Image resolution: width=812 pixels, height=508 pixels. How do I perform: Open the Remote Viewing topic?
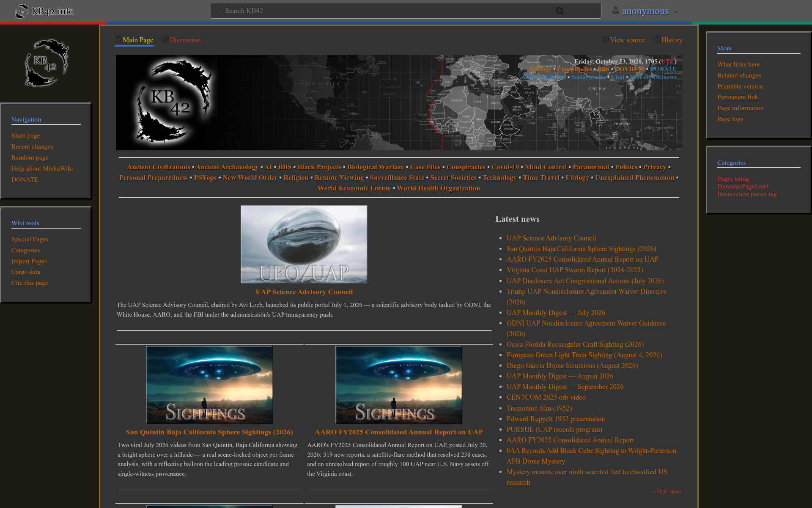pos(339,178)
